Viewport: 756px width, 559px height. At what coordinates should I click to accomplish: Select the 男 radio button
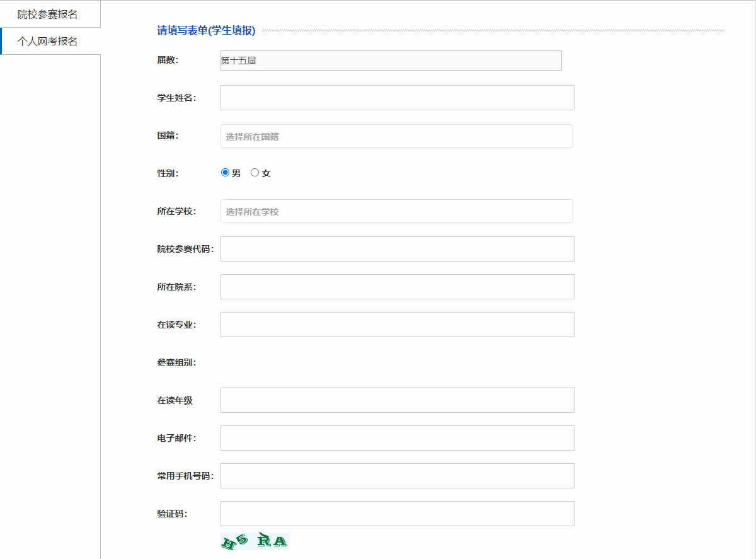click(225, 173)
